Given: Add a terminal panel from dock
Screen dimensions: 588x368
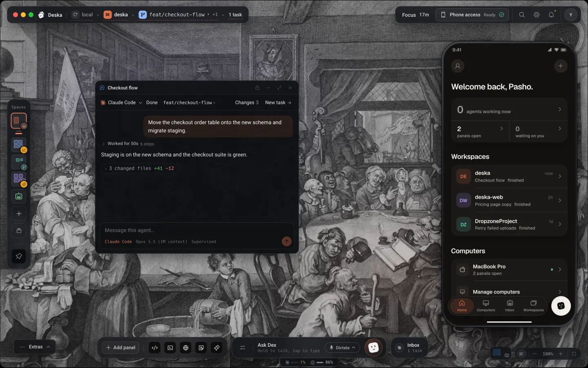Looking at the screenshot, I should (170, 348).
